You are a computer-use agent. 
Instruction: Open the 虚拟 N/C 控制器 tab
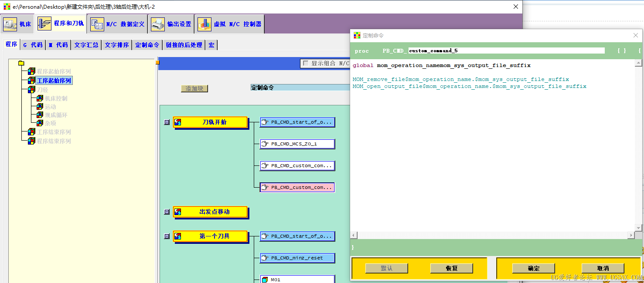tap(229, 24)
